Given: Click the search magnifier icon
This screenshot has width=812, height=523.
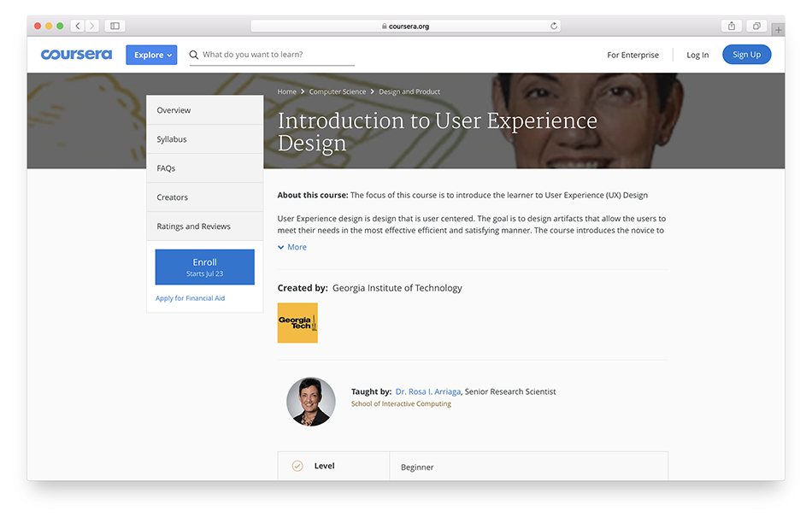Looking at the screenshot, I should click(x=194, y=55).
